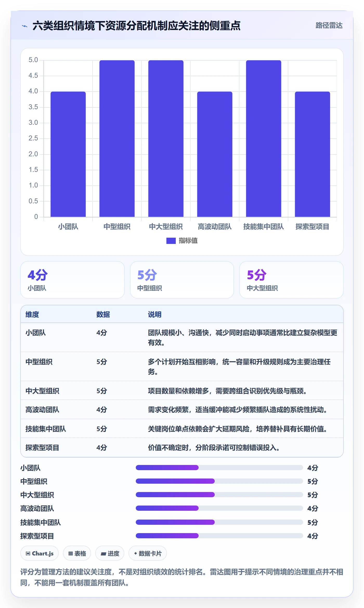Click the lightning icon beside the page title
The width and height of the screenshot is (364, 608).
(25, 26)
